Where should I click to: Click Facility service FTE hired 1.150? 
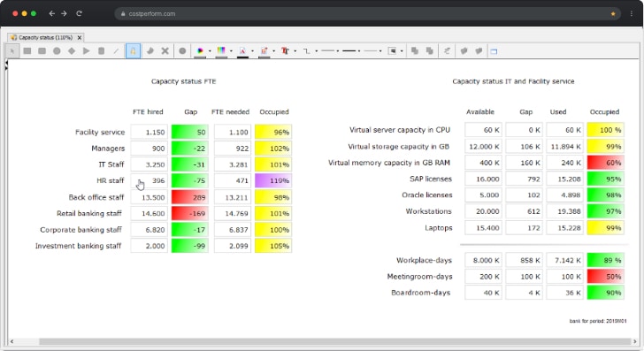coord(149,133)
